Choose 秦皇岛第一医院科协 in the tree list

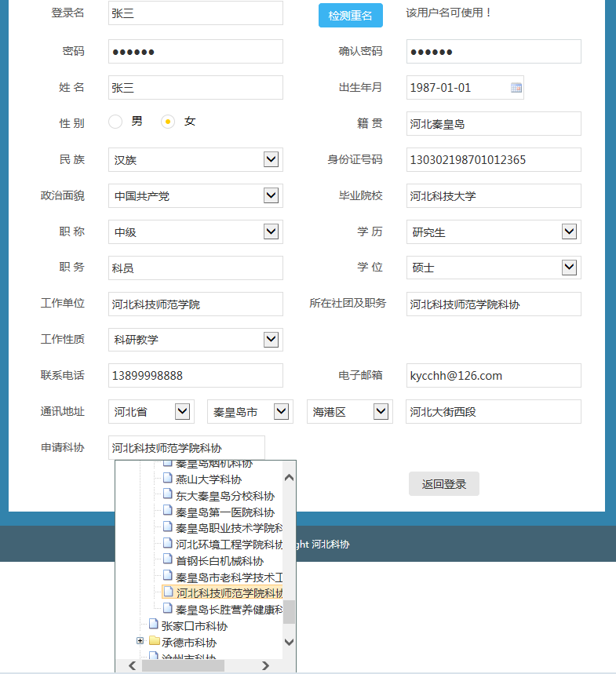(x=224, y=512)
